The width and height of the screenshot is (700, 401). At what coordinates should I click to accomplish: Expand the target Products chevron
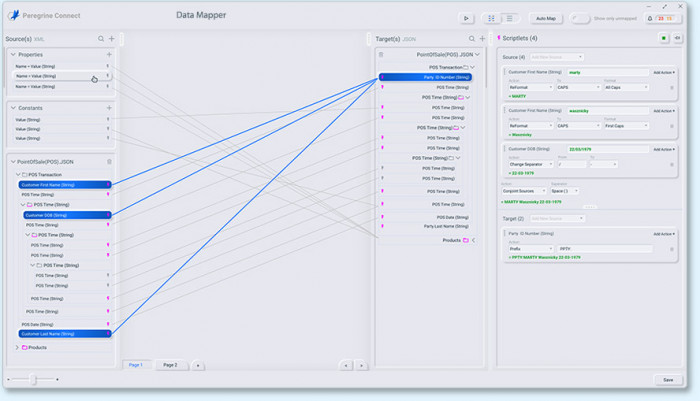pyautogui.click(x=474, y=240)
